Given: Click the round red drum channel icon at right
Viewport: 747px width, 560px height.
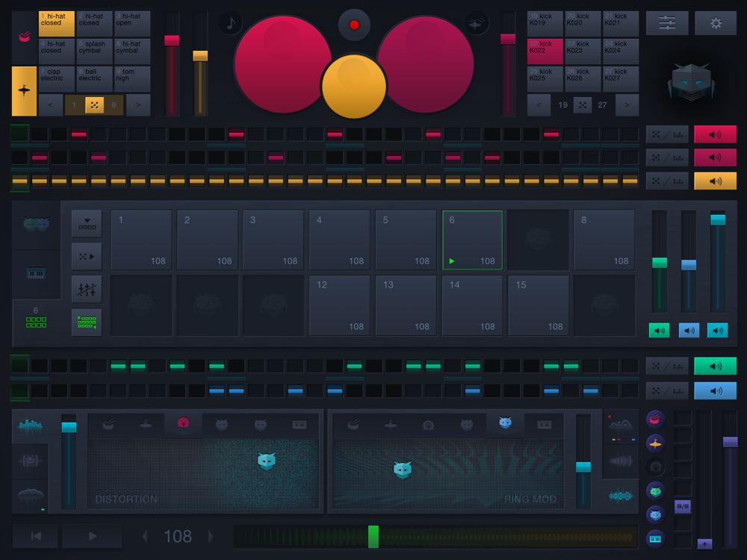Looking at the screenshot, I should click(656, 419).
